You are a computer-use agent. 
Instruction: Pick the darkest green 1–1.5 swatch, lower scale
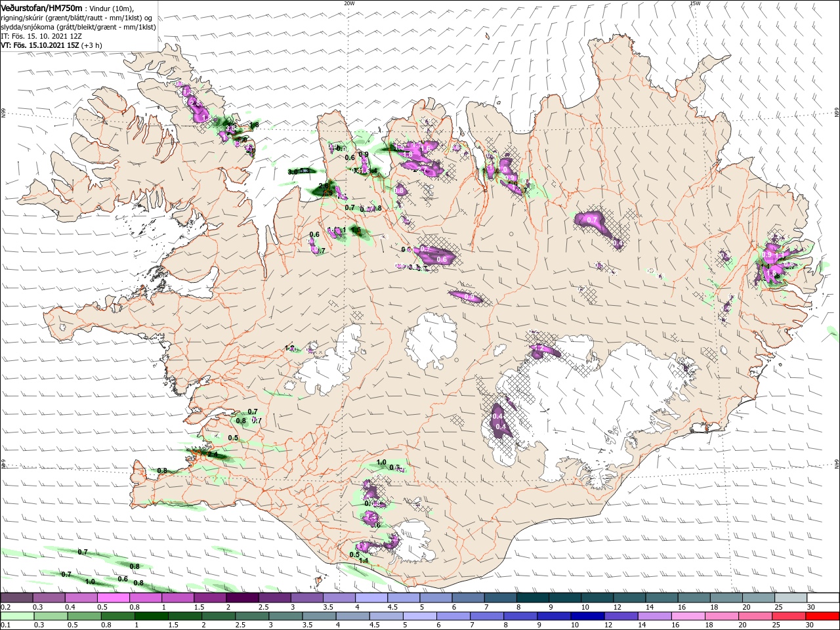151,616
